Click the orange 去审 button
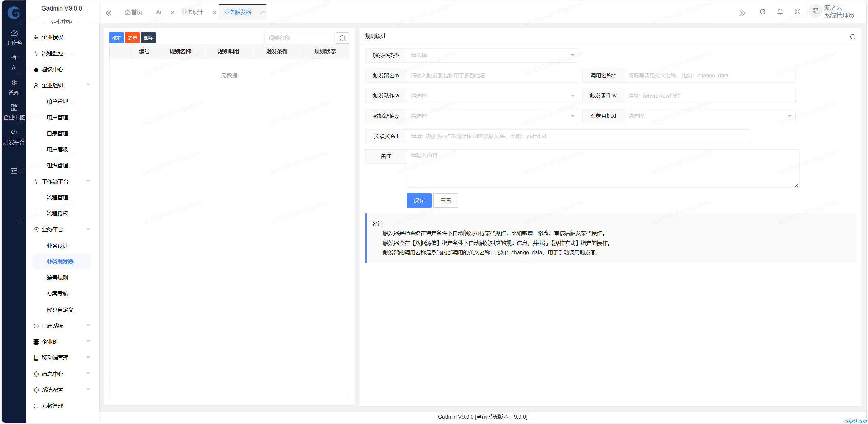Image resolution: width=868 pixels, height=424 pixels. click(132, 38)
